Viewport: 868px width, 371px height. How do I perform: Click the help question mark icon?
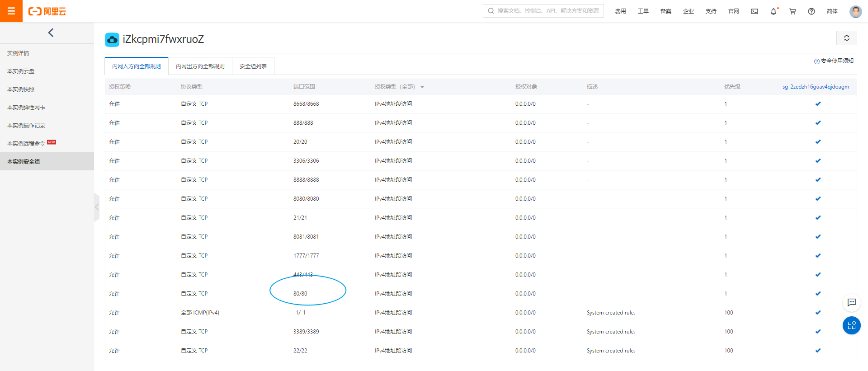tap(811, 11)
